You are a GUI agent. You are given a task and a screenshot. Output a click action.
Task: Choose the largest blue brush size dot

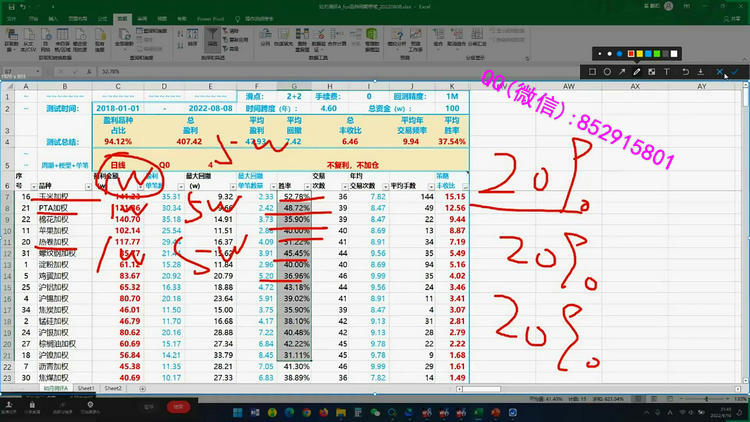click(621, 53)
